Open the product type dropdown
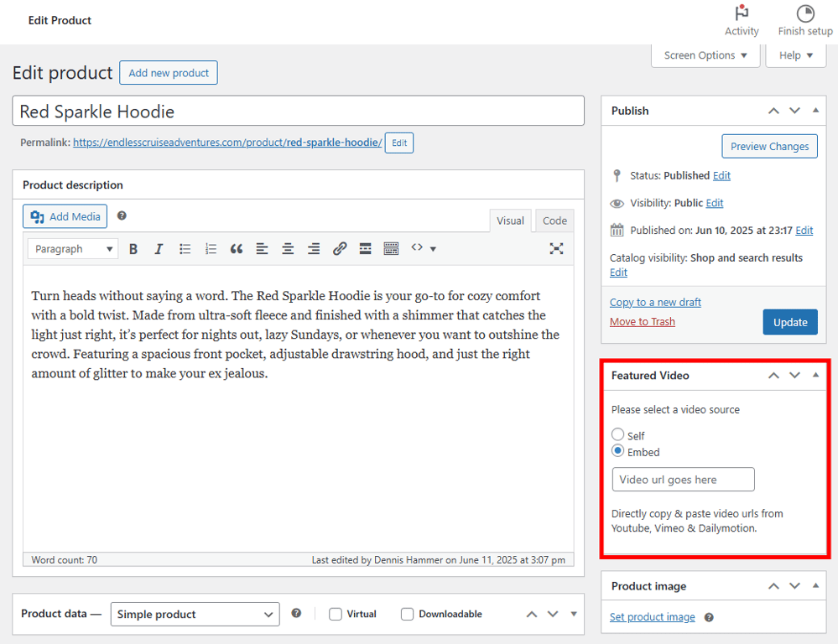Image resolution: width=838 pixels, height=644 pixels. click(195, 614)
